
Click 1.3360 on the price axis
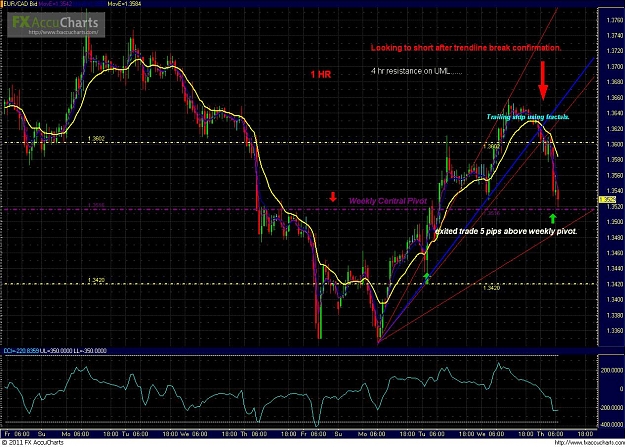click(x=615, y=331)
